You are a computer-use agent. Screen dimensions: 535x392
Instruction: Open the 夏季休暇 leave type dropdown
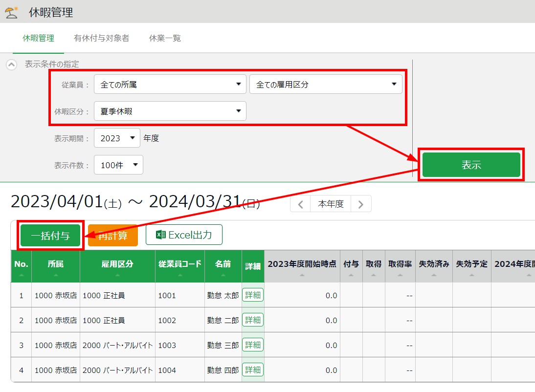(x=170, y=111)
